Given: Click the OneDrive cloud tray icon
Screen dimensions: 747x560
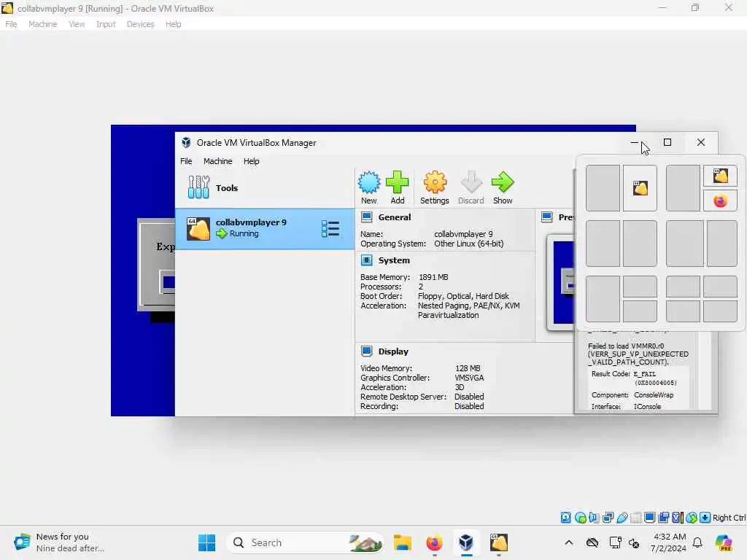Looking at the screenshot, I should (592, 542).
